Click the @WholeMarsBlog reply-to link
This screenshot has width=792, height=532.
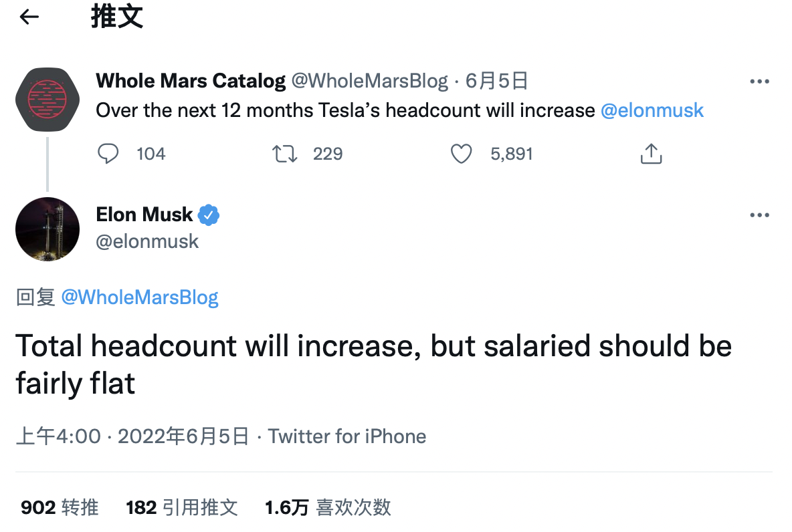(140, 297)
